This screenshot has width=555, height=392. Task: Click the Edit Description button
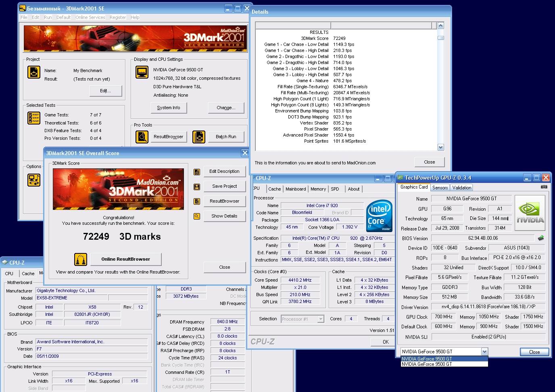tap(224, 172)
